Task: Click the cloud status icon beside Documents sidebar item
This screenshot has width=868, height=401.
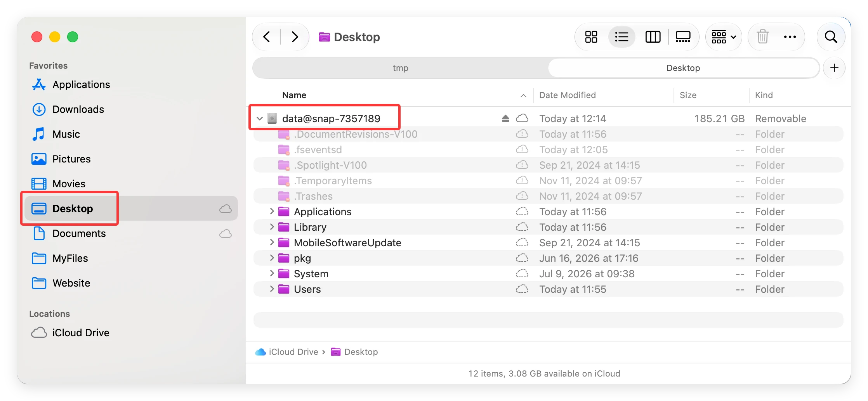Action: click(x=226, y=233)
